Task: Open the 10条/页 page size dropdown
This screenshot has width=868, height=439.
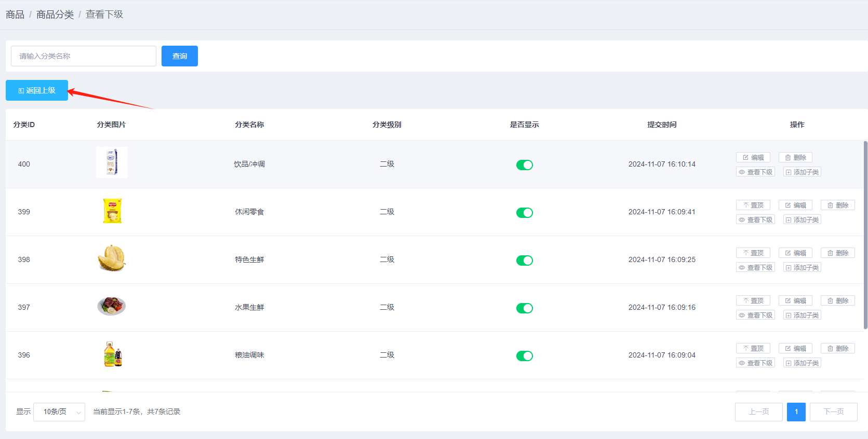Action: click(x=59, y=412)
